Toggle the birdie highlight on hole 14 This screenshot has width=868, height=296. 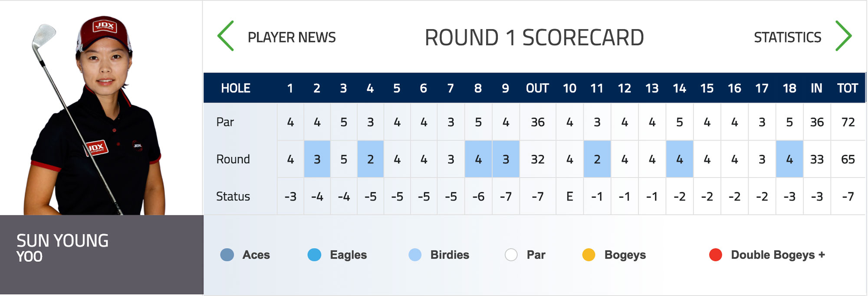pos(680,159)
